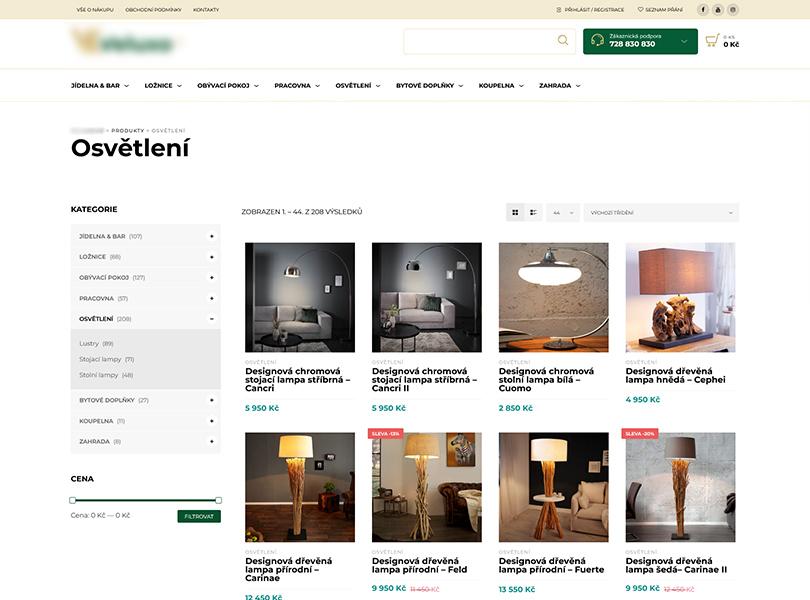Open Cephei brown wooden lamp thumbnail
Image resolution: width=810 pixels, height=600 pixels.
pyautogui.click(x=680, y=298)
